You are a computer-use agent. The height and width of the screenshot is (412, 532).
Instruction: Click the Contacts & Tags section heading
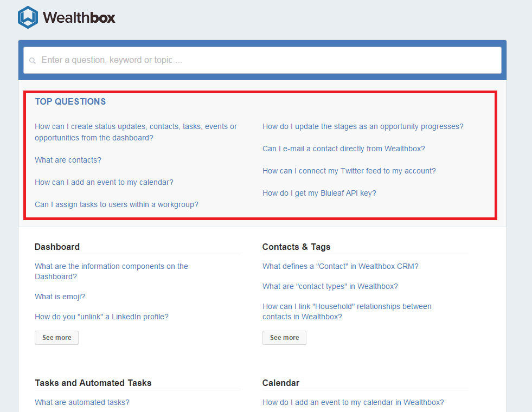tap(296, 247)
